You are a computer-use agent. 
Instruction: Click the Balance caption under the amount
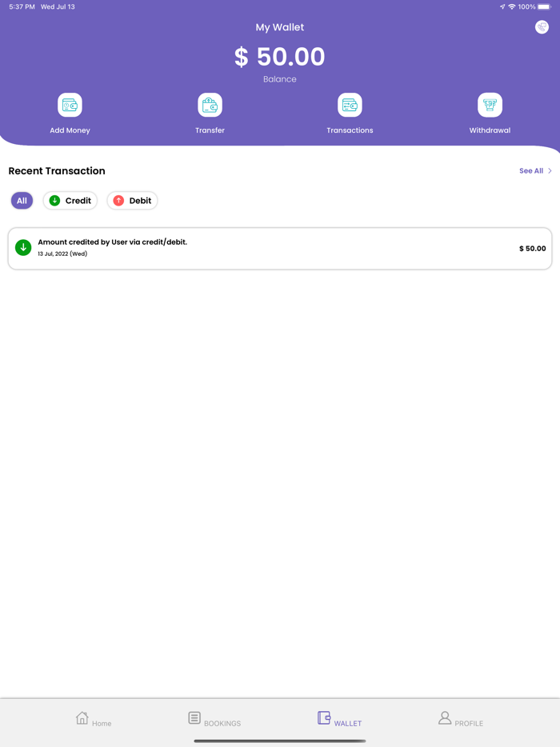click(x=280, y=79)
